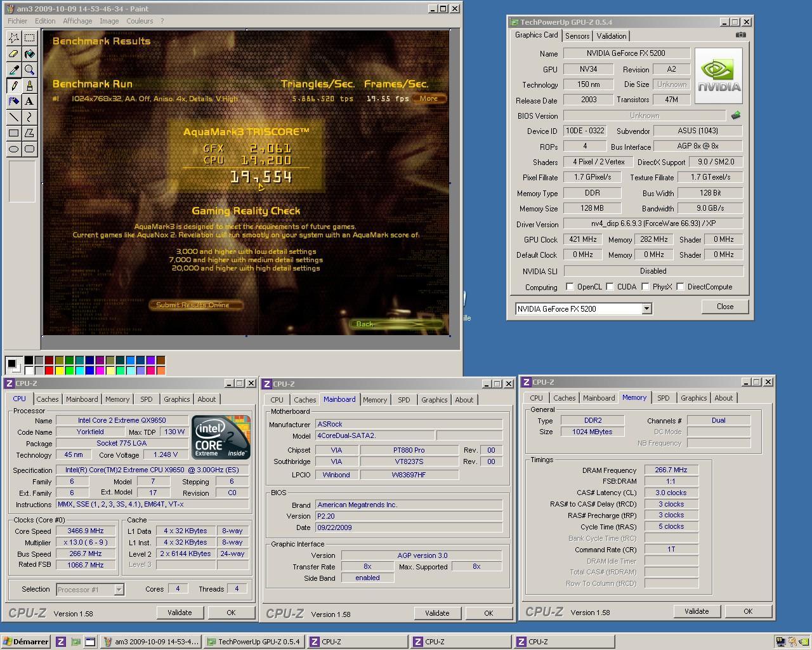This screenshot has height=650, width=812.
Task: Choose the Pencil tool in Paint
Action: tap(13, 86)
